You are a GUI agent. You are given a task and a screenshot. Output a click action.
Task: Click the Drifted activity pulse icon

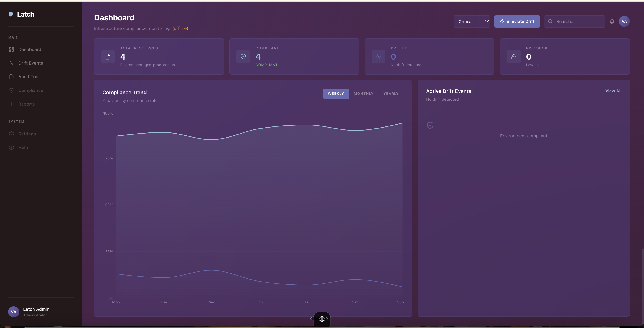pyautogui.click(x=378, y=57)
